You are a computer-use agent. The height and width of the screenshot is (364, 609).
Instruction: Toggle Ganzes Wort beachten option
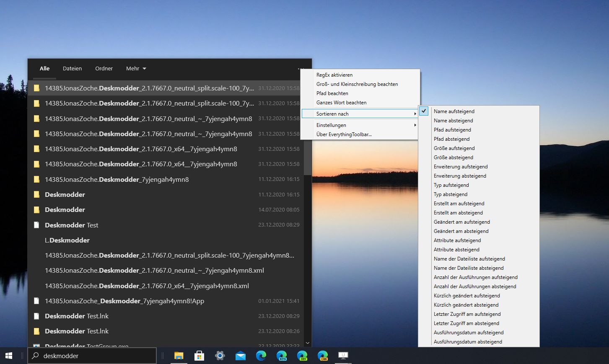point(360,103)
